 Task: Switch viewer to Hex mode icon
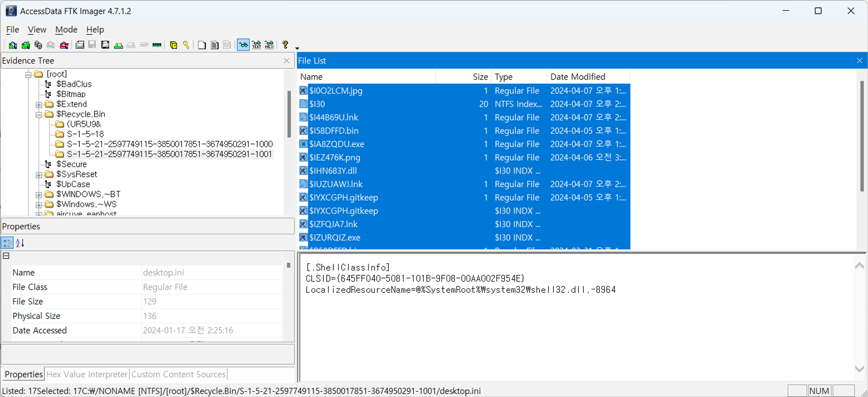pyautogui.click(x=270, y=45)
